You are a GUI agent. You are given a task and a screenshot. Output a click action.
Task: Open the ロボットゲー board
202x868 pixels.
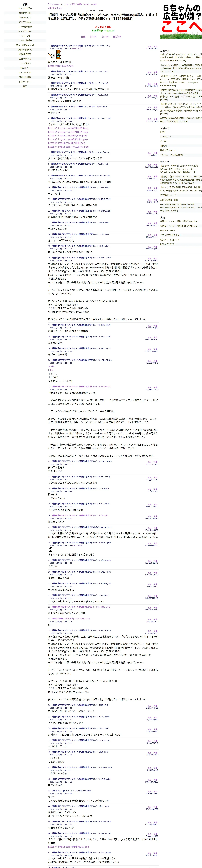tap(25, 82)
